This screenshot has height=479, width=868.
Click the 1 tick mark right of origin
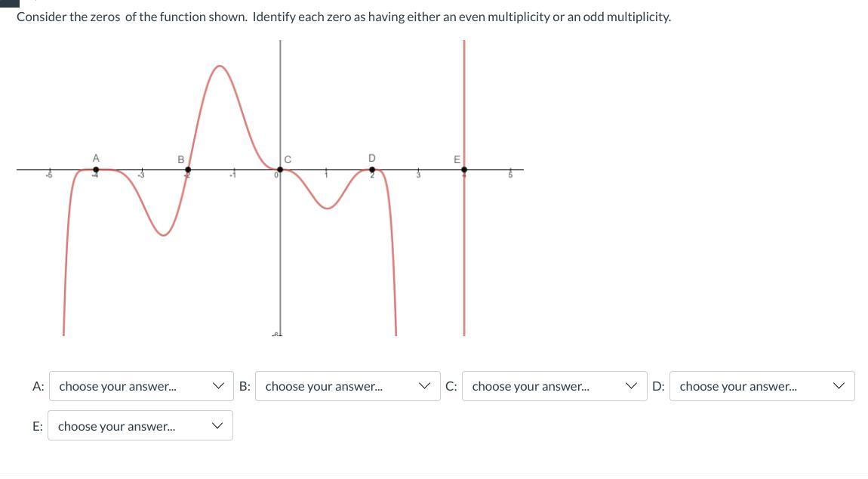point(326,171)
